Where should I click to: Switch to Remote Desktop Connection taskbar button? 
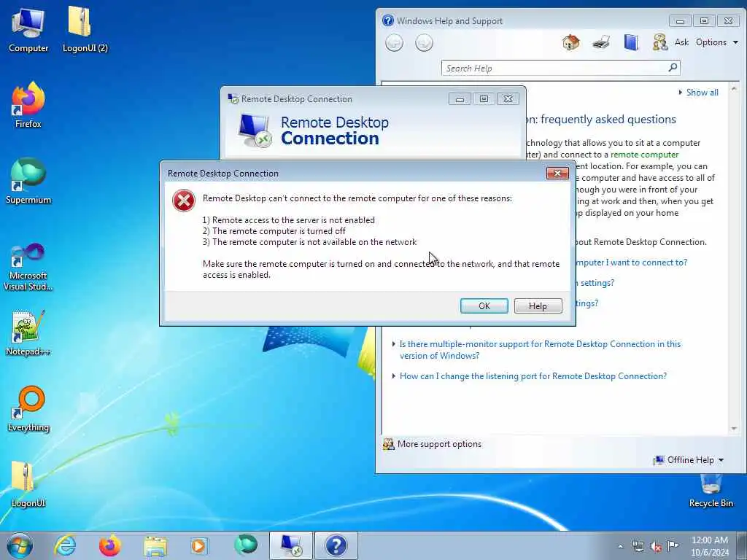pyautogui.click(x=290, y=545)
